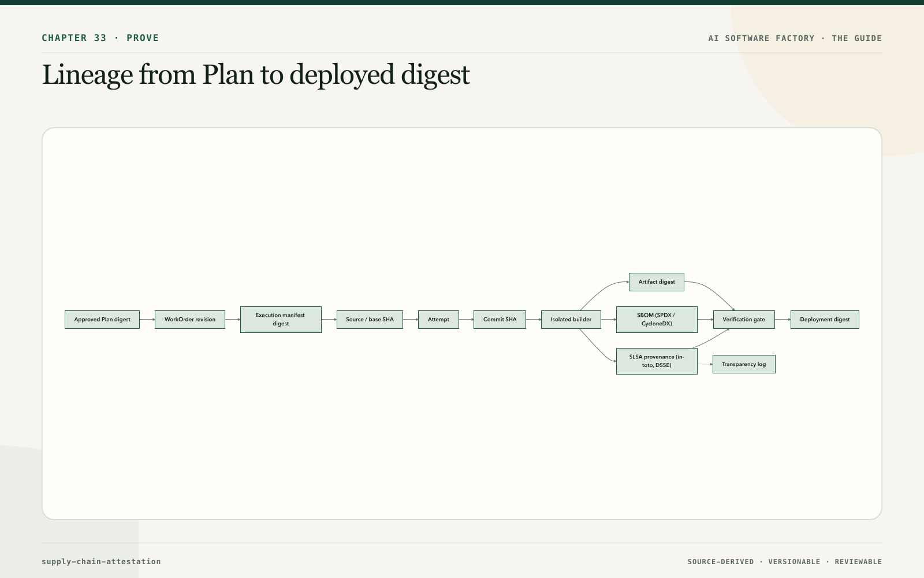The height and width of the screenshot is (578, 924).
Task: Click the Transparency log node
Action: pyautogui.click(x=744, y=364)
